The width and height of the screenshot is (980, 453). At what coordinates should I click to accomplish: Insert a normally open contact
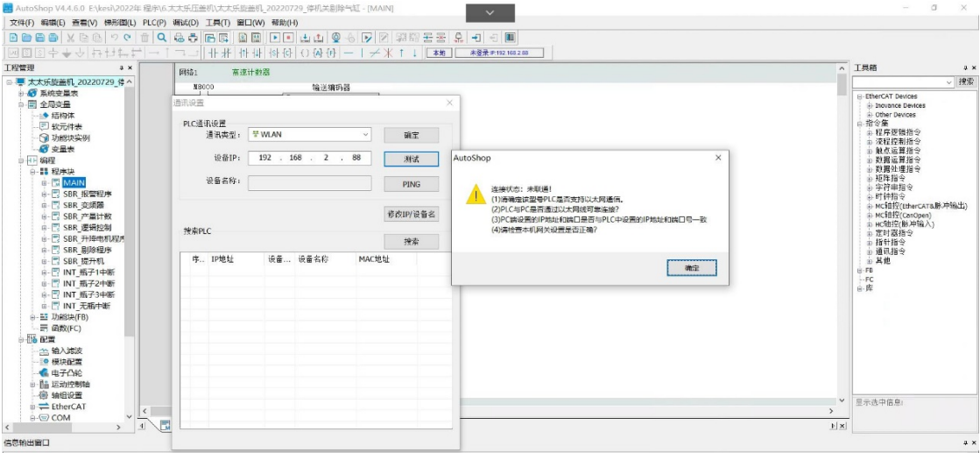pyautogui.click(x=213, y=53)
